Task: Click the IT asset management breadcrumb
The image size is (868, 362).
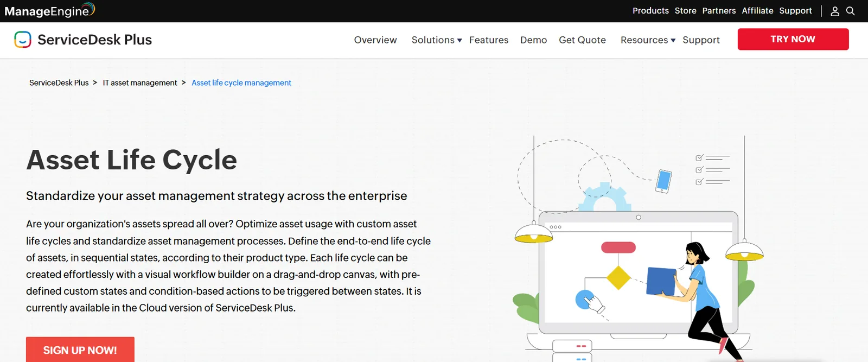Action: coord(140,82)
